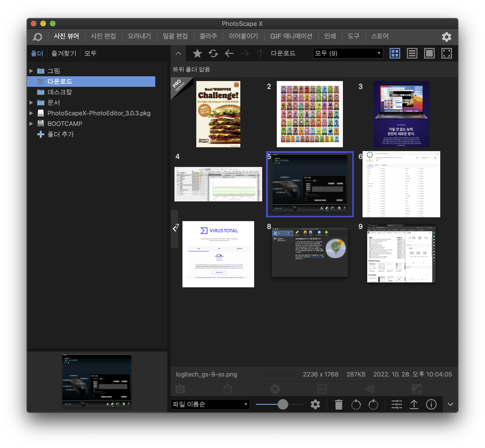Open the 스토어 tab
This screenshot has width=485, height=448.
point(380,36)
